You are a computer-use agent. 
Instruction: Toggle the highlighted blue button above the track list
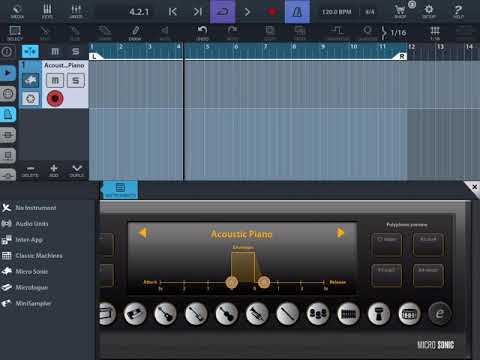(30, 52)
